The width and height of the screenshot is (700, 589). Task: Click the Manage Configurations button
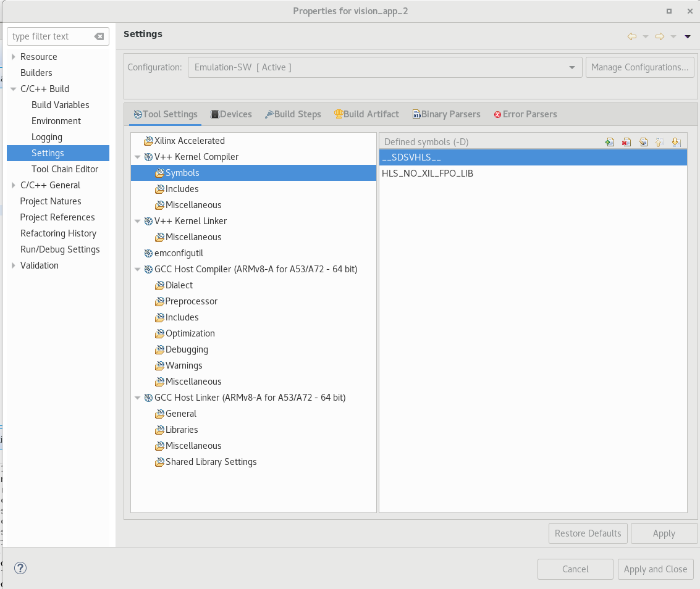pos(639,67)
